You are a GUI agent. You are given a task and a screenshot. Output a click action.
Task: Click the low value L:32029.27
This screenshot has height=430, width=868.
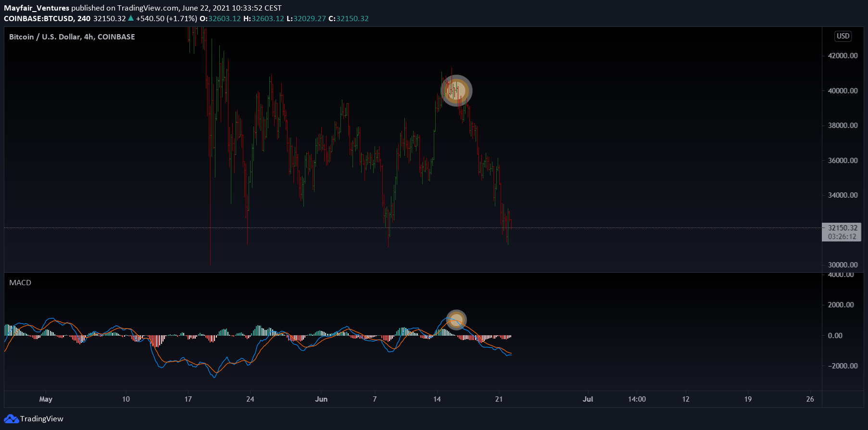(306, 18)
